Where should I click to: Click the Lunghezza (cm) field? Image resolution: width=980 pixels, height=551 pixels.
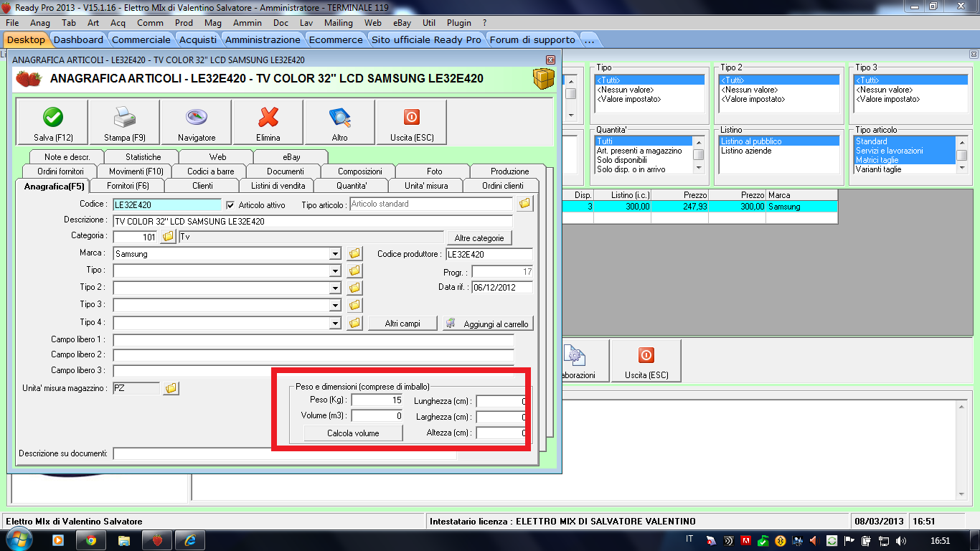point(501,401)
